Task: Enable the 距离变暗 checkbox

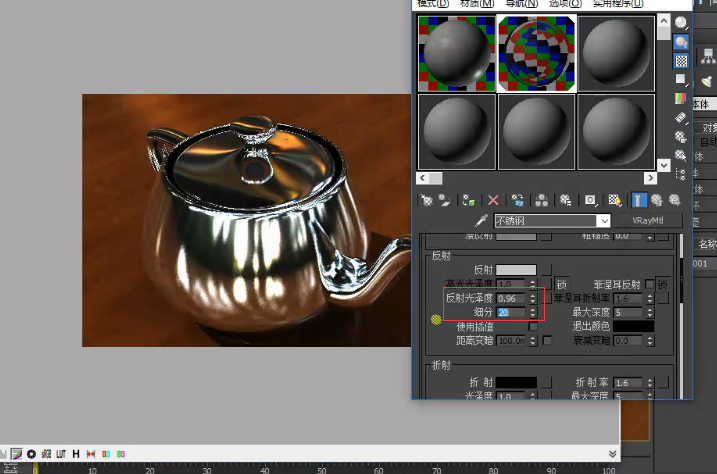Action: coord(547,341)
